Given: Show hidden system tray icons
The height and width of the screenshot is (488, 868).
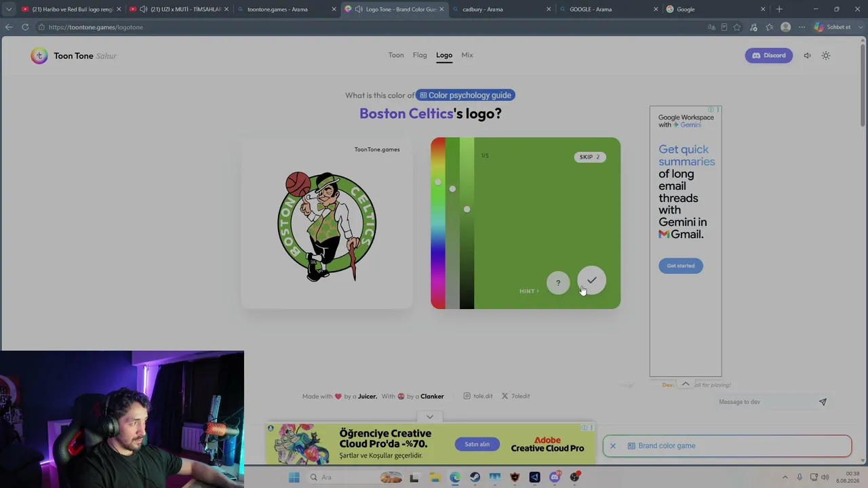Looking at the screenshot, I should 785,477.
